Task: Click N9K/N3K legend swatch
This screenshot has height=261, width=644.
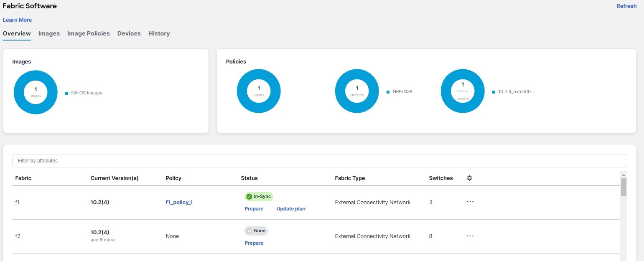Action: click(388, 92)
